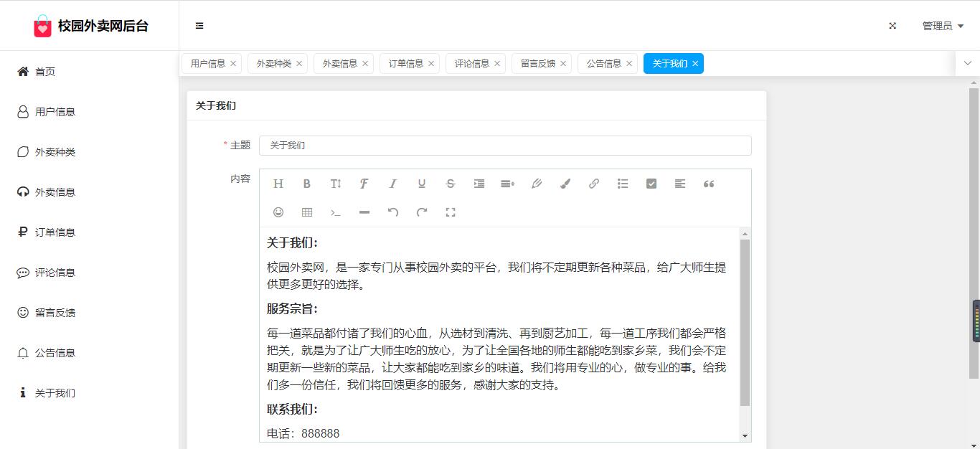Go to 首页 from the sidebar
The image size is (980, 449).
point(45,72)
